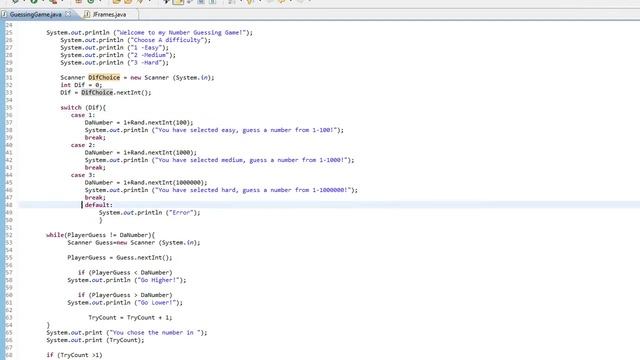Screen dimensions: 640x360
Task: Click the "Welcome to my Number Guessing Game!" println line
Action: pos(149,32)
